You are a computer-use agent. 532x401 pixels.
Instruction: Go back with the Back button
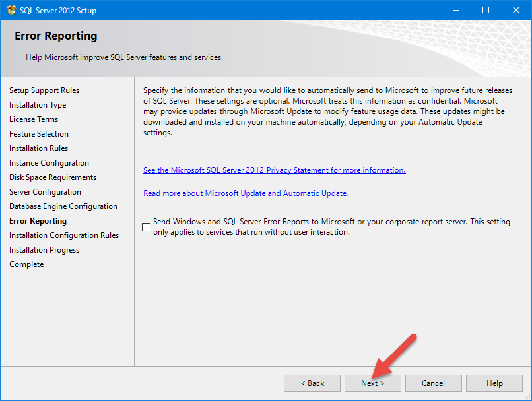312,383
